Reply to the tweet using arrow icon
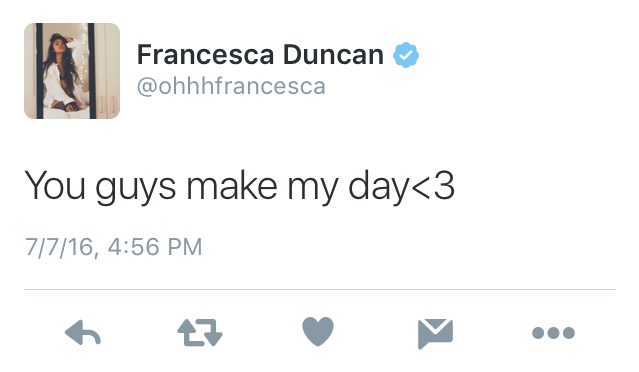Viewport: 639px width, 372px height. [83, 332]
